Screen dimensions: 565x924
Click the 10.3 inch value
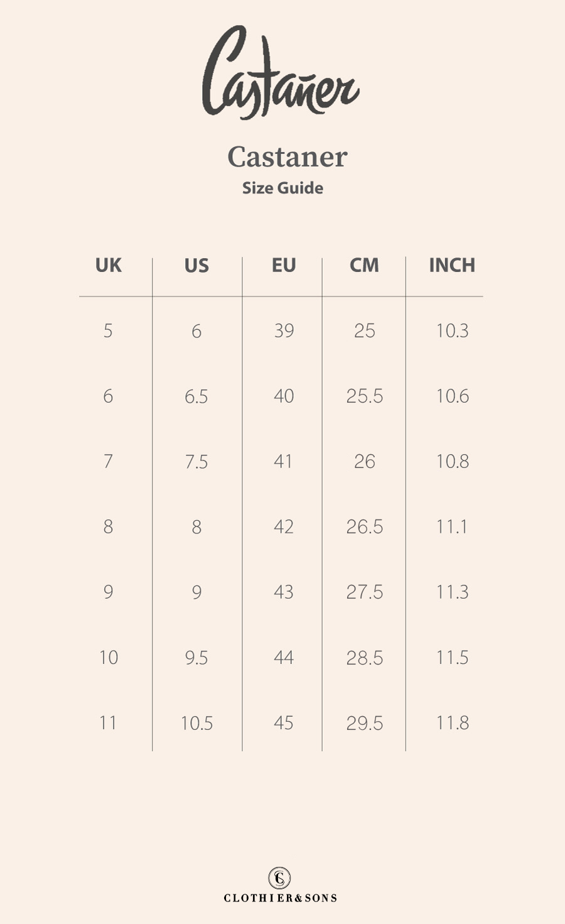pyautogui.click(x=452, y=330)
